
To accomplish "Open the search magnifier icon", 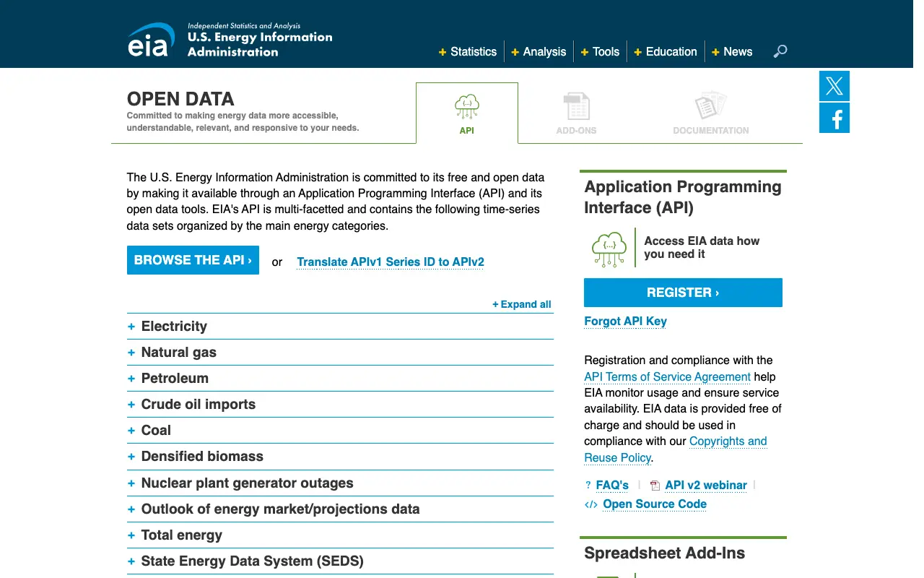I will pyautogui.click(x=780, y=51).
